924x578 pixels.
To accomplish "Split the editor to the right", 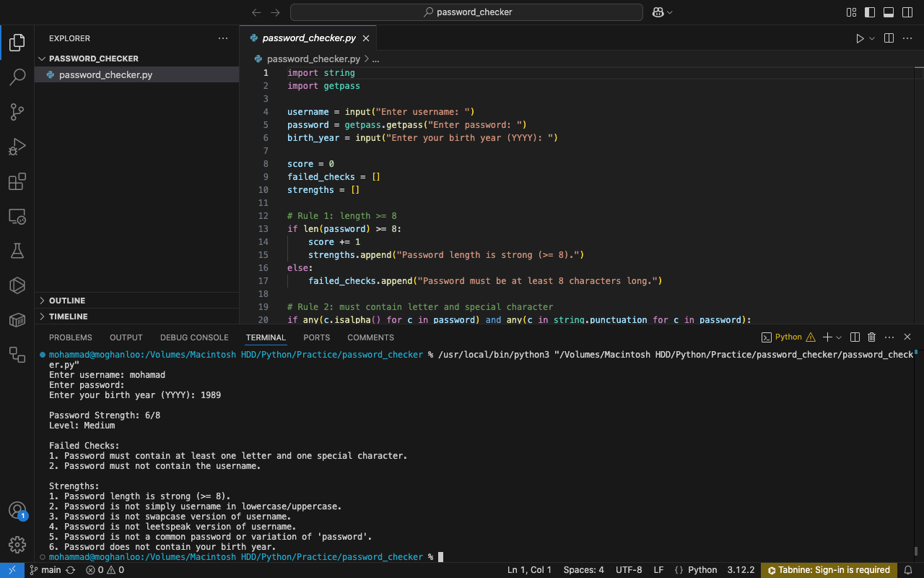I will [889, 38].
